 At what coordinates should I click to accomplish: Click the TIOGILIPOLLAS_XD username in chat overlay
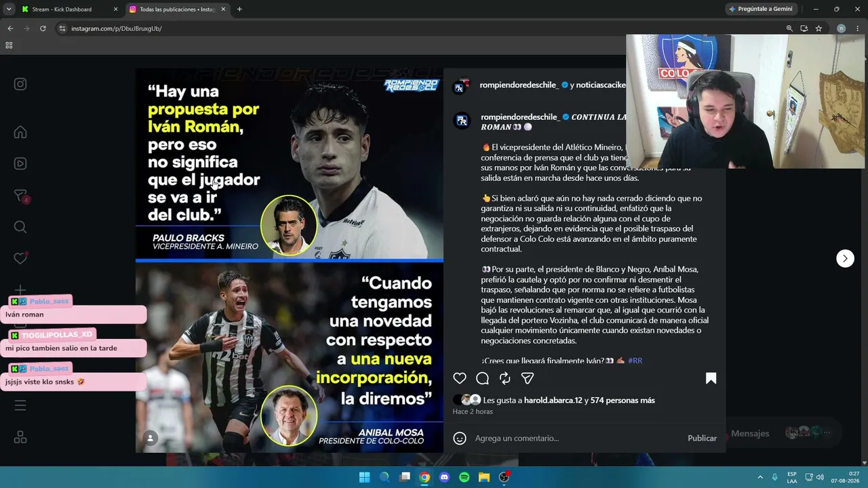click(56, 335)
